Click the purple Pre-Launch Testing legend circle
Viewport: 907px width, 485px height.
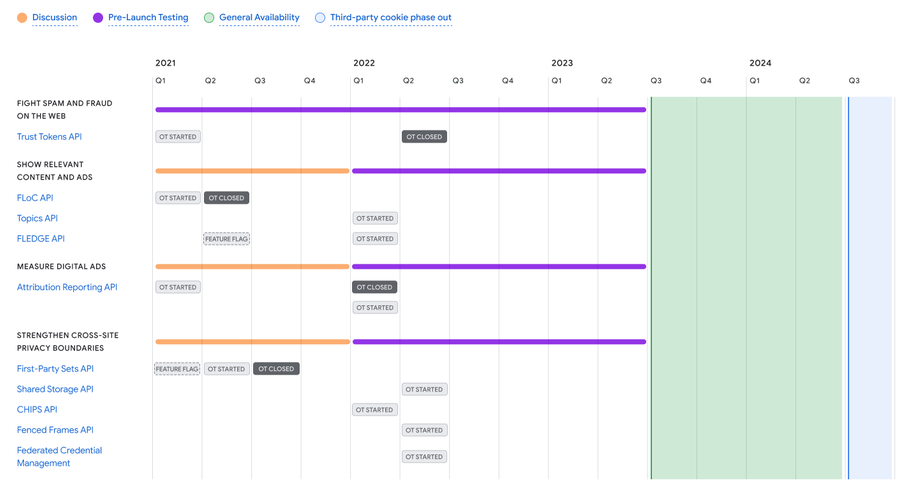click(98, 18)
